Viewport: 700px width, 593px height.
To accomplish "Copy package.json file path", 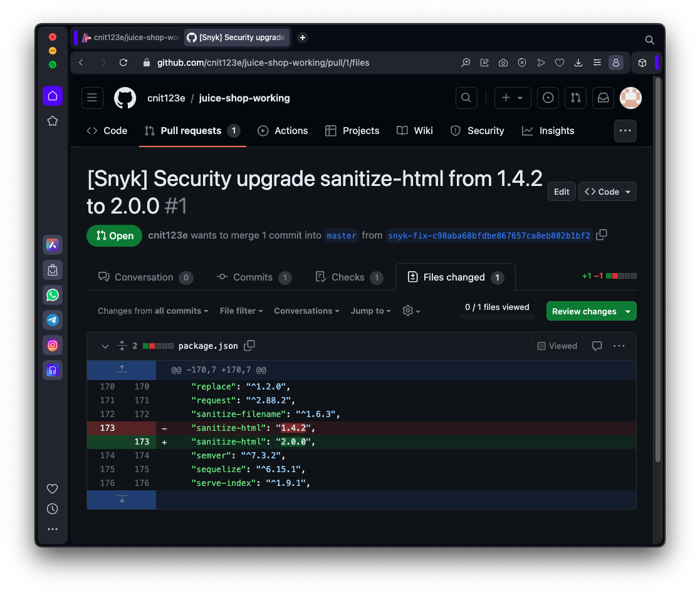I will 249,346.
